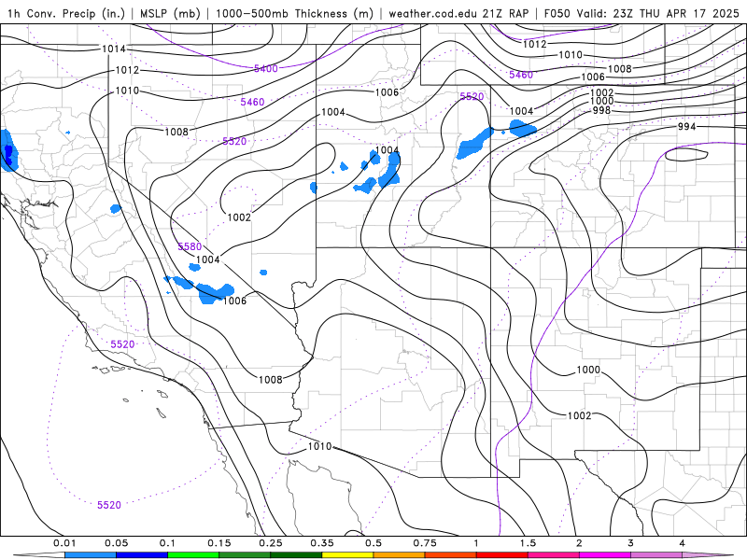
Task: Click the "weather.cod.edu" source text
Action: (x=433, y=13)
